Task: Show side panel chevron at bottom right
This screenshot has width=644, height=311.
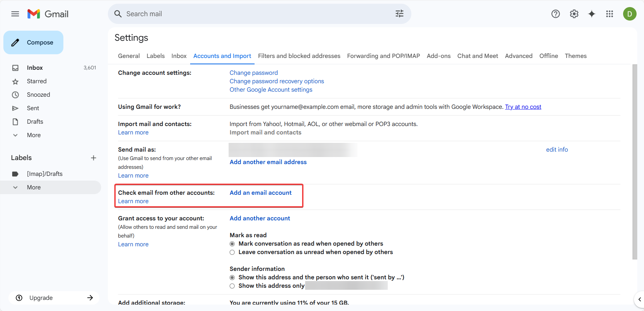Action: click(x=639, y=299)
